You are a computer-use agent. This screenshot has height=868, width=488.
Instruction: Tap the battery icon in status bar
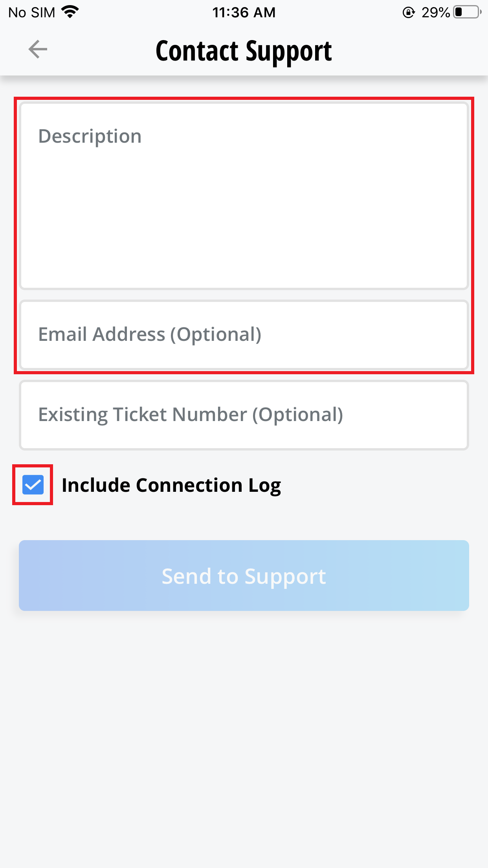coord(467,12)
